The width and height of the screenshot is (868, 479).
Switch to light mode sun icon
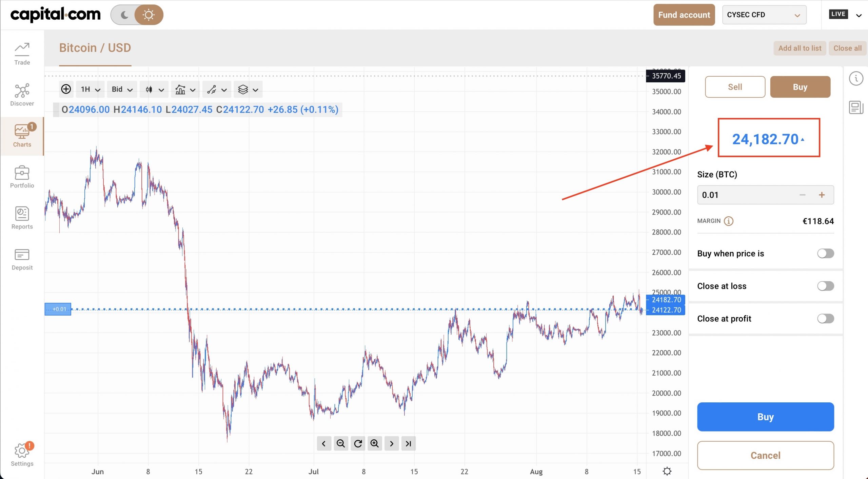click(149, 15)
